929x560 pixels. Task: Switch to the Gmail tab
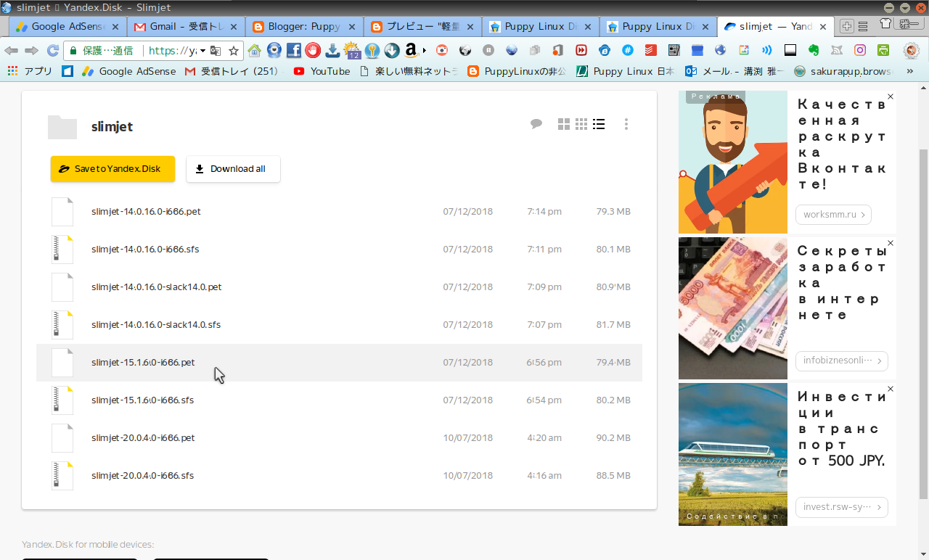(x=187, y=27)
